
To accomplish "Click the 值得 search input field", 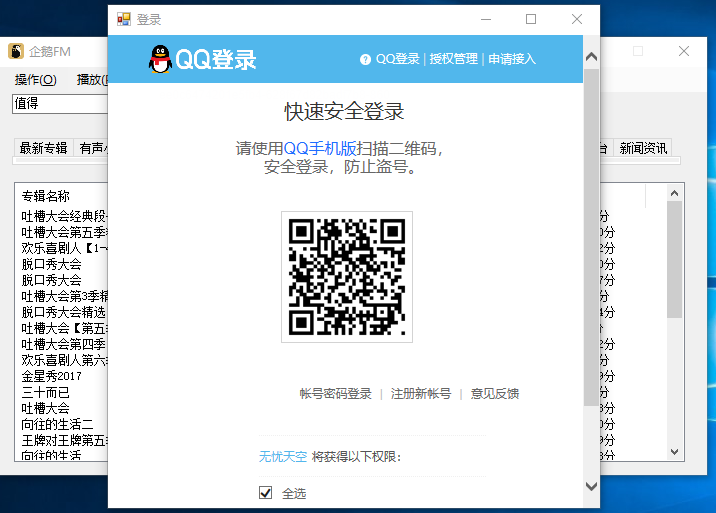I will point(60,104).
